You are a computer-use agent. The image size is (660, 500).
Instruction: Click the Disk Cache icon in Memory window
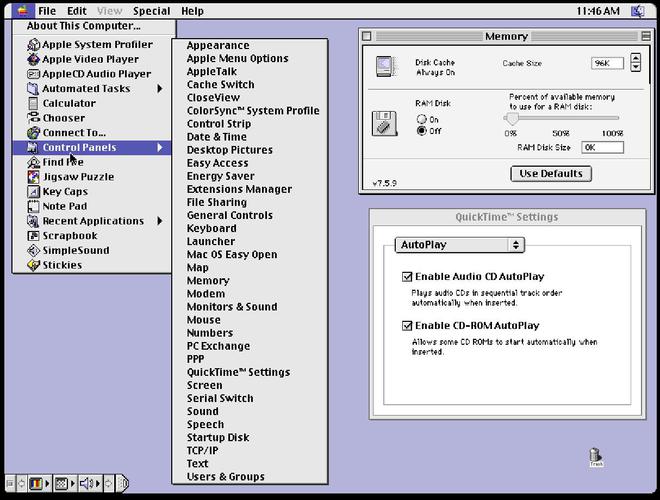pyautogui.click(x=386, y=66)
